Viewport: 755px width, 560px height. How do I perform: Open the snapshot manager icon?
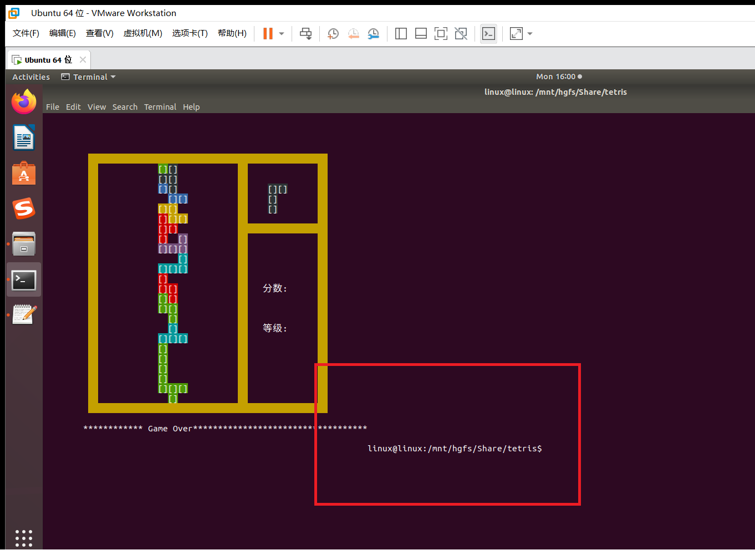click(374, 34)
